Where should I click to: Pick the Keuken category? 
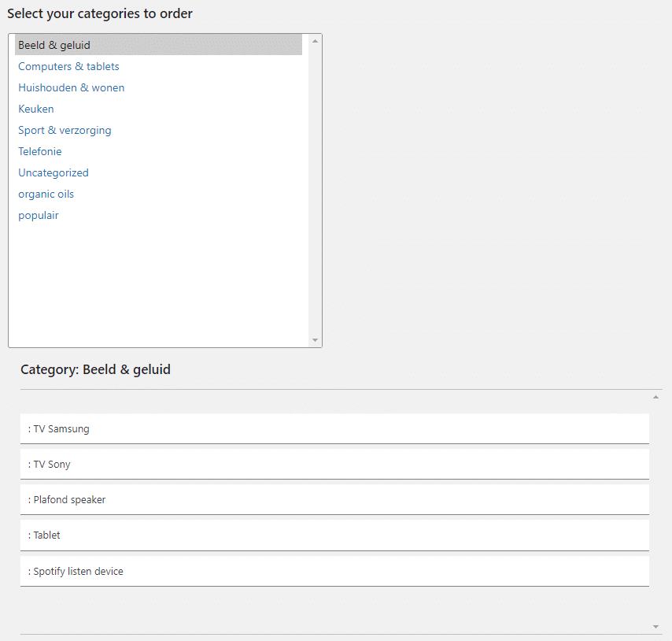coord(36,109)
